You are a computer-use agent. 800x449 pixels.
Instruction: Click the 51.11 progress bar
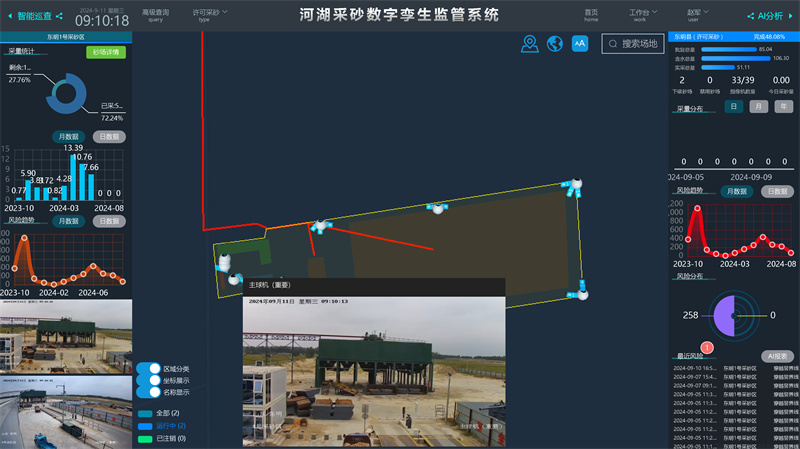pyautogui.click(x=718, y=67)
